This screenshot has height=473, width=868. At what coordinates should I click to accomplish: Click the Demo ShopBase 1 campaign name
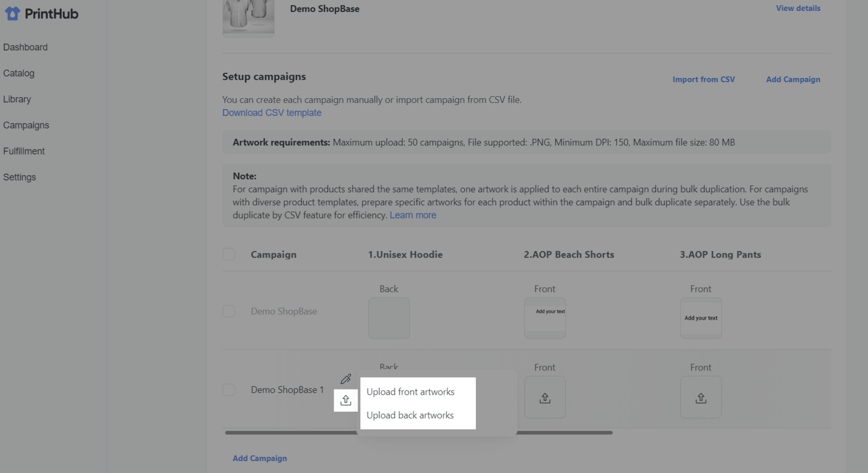tap(287, 390)
